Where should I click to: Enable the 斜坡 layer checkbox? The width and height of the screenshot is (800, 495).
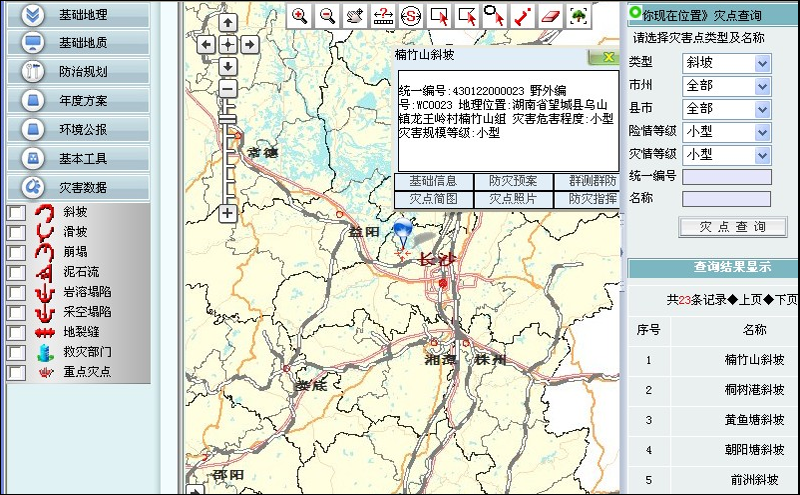(x=16, y=212)
